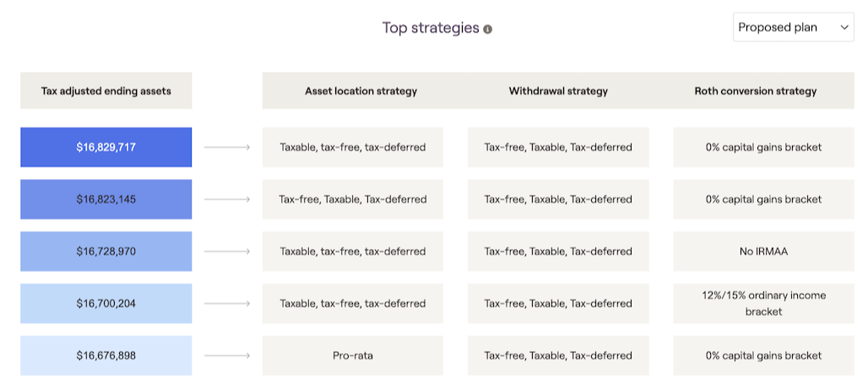
Task: Click the arrow next to $16,728,970
Action: (x=227, y=252)
